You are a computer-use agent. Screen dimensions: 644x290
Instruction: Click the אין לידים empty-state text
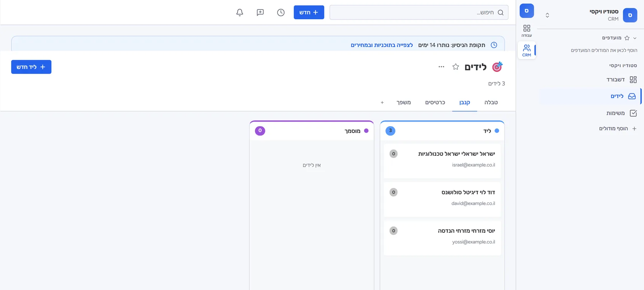312,165
